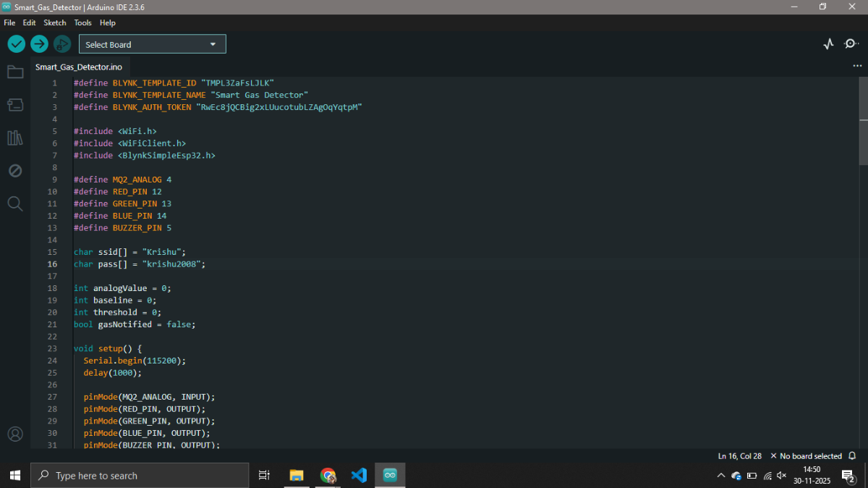Screen dimensions: 868x488
Task: Click the Verify sketch checkmark button
Action: pos(17,44)
